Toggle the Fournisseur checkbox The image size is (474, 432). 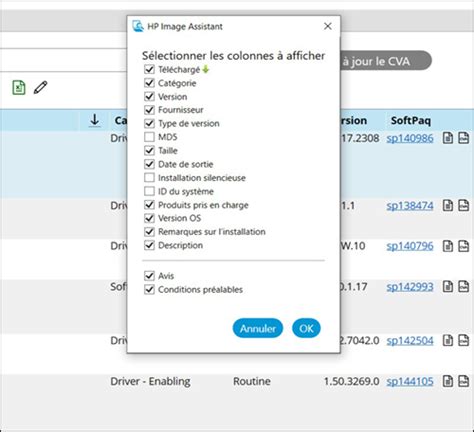point(149,110)
